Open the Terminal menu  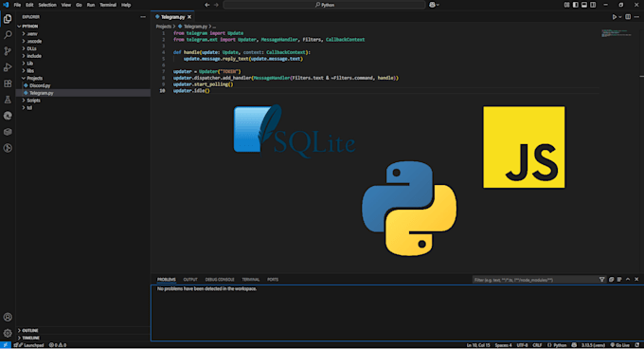click(x=108, y=5)
